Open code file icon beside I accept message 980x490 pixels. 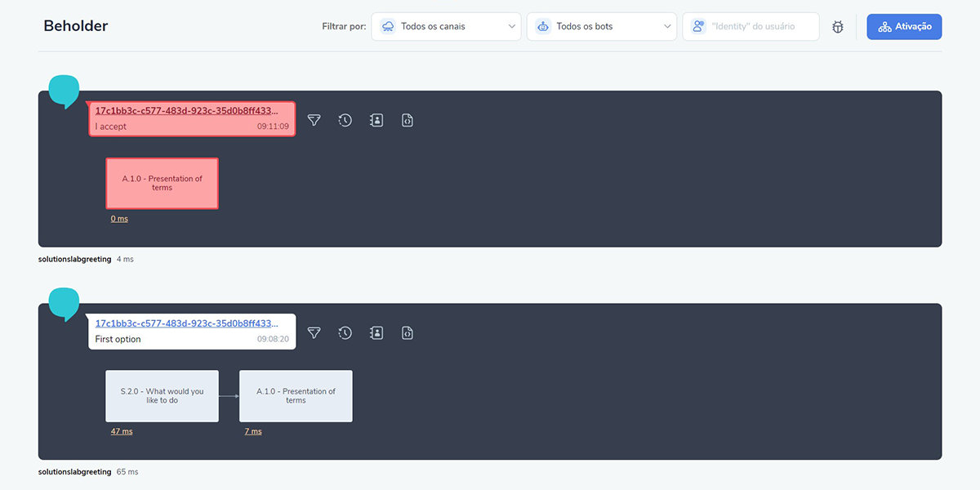click(408, 120)
